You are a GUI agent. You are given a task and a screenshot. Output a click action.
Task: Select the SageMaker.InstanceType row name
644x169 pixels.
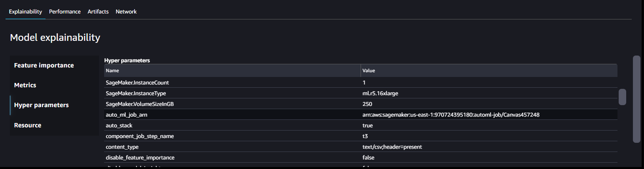(x=136, y=93)
